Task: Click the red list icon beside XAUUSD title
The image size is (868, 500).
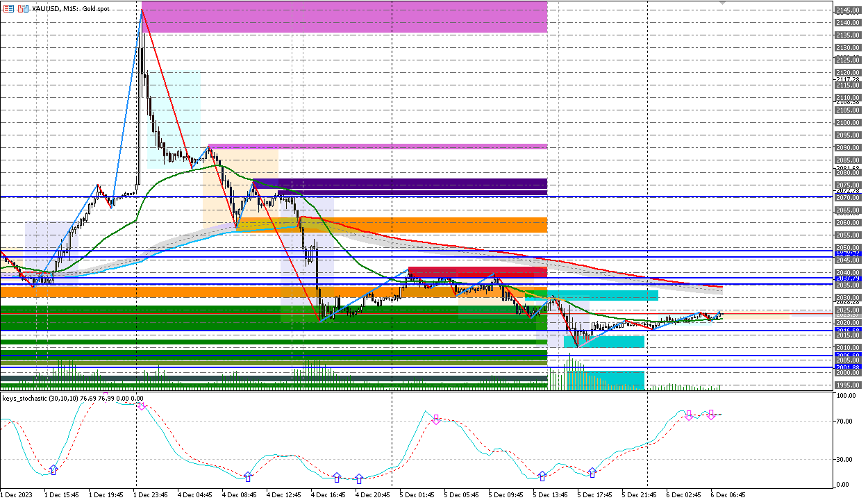Action: [x=9, y=8]
